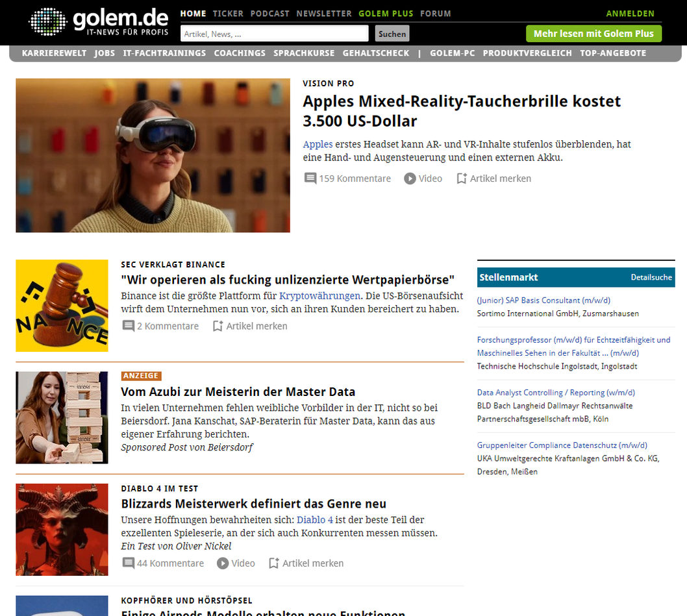Open the Vision Pro headset article image
687x616 pixels.
point(153,156)
